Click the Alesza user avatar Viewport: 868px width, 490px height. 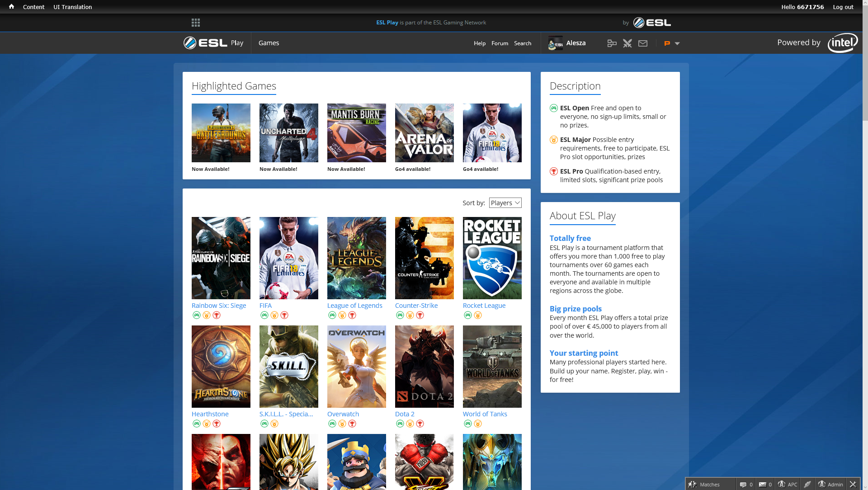(x=556, y=43)
